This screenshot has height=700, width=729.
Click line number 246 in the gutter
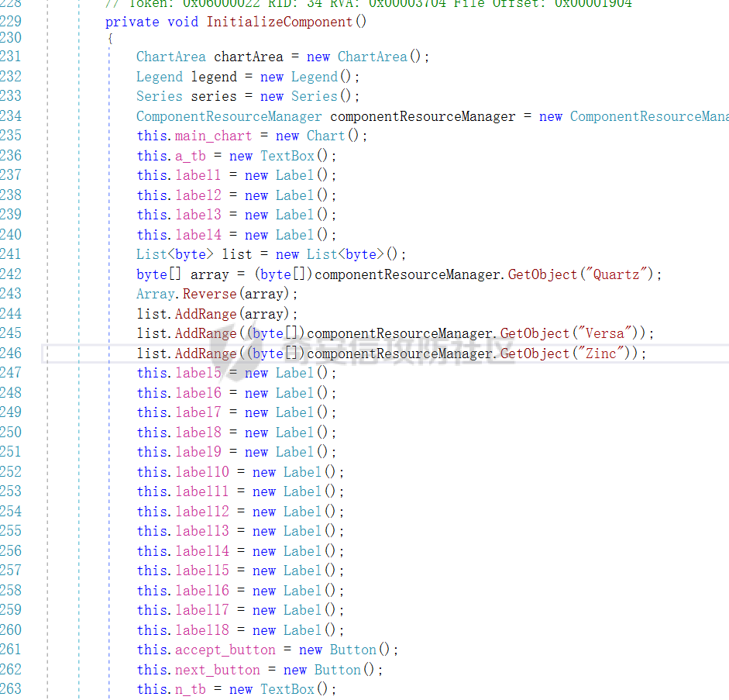pyautogui.click(x=10, y=353)
